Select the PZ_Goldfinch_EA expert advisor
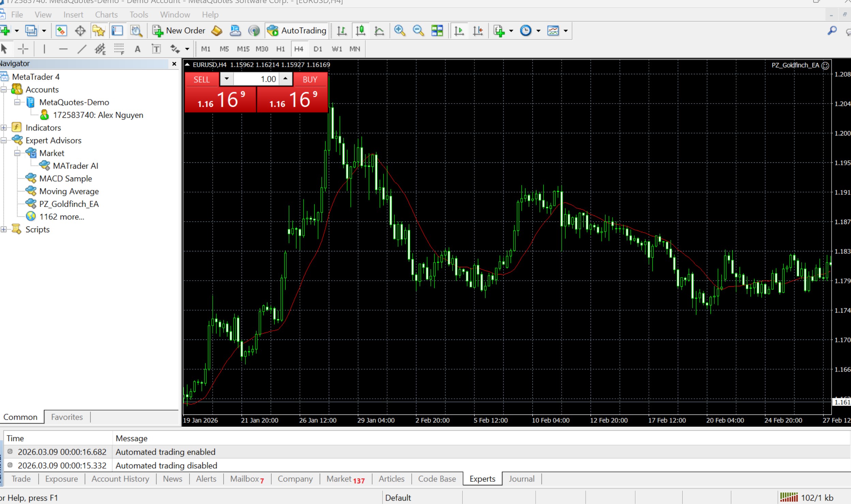Viewport: 851px width, 504px height. pyautogui.click(x=69, y=204)
